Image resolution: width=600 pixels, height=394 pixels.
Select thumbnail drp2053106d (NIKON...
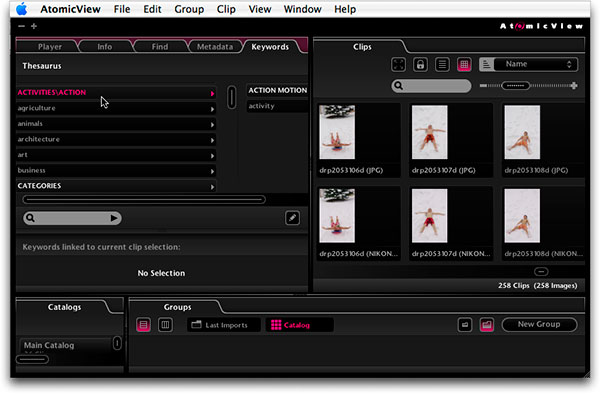click(x=337, y=215)
